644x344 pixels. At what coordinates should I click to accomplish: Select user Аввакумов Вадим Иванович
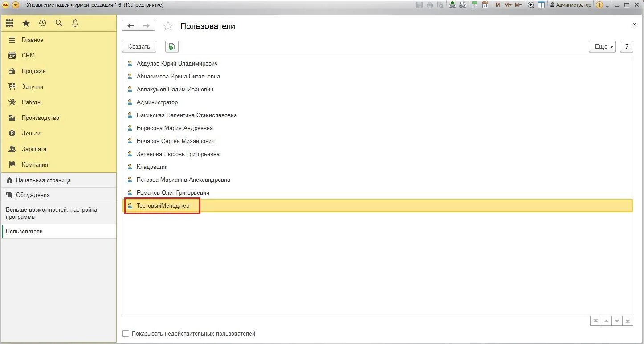point(378,89)
